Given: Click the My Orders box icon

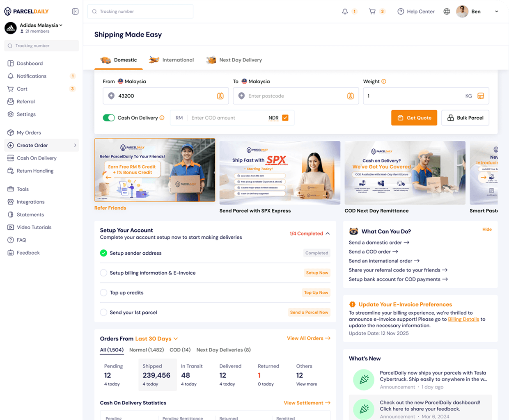Looking at the screenshot, I should pyautogui.click(x=11, y=132).
